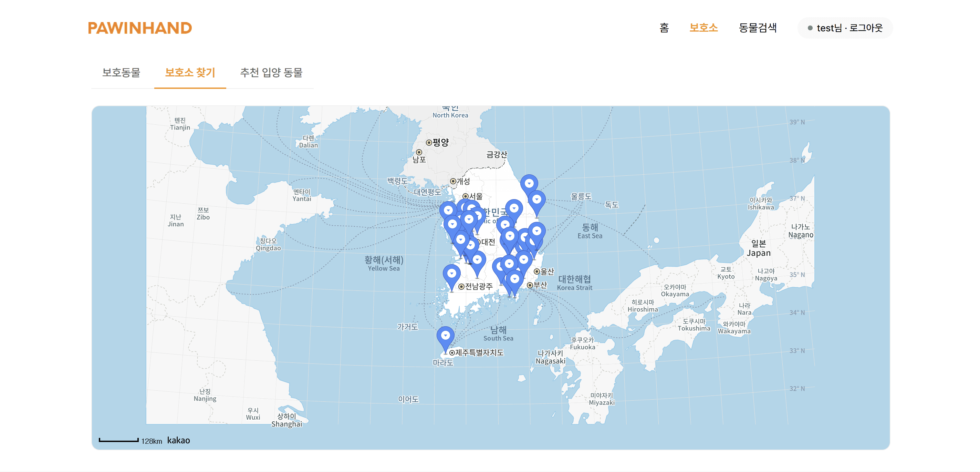Switch to the 보호소 찾기 tab
The width and height of the screenshot is (980, 472).
pyautogui.click(x=190, y=72)
